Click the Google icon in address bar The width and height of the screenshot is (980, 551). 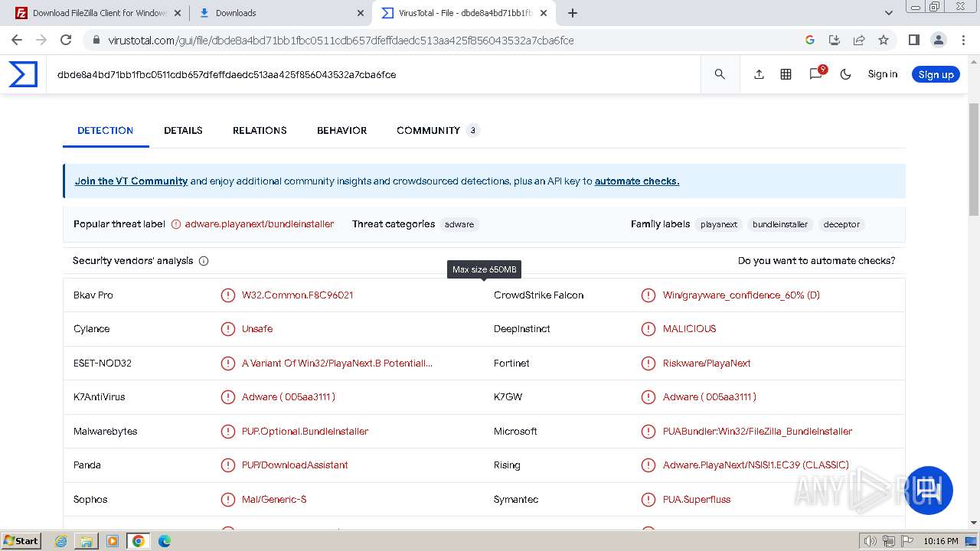tap(810, 40)
